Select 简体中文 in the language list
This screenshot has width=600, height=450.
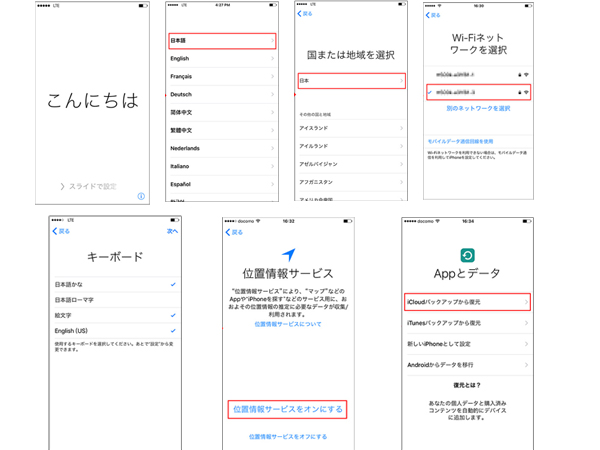tap(222, 112)
